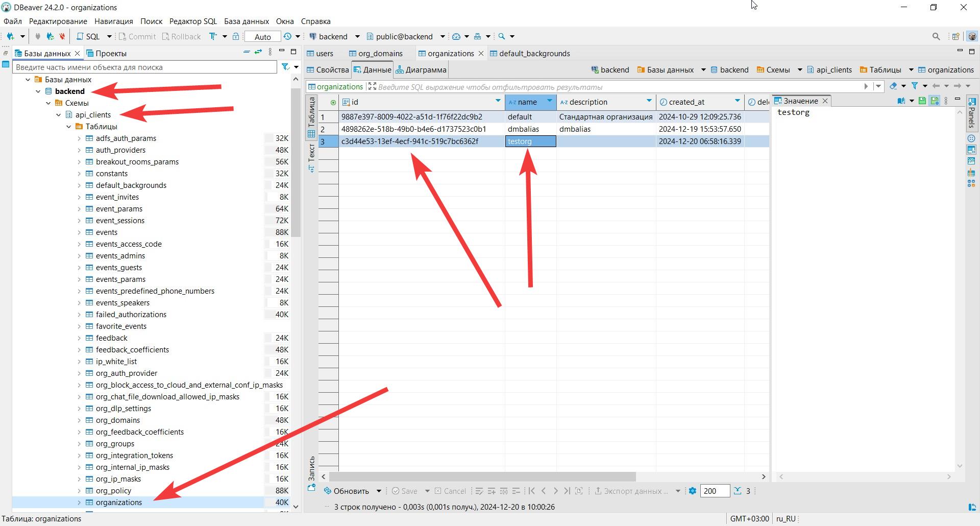This screenshot has width=980, height=526.
Task: Click the fetch size field showing 200
Action: pos(715,491)
